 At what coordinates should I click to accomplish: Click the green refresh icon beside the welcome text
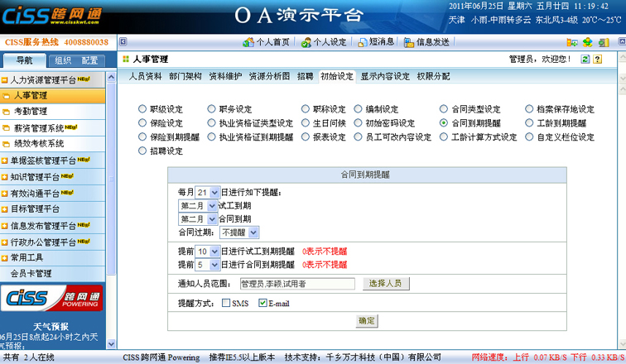585,60
